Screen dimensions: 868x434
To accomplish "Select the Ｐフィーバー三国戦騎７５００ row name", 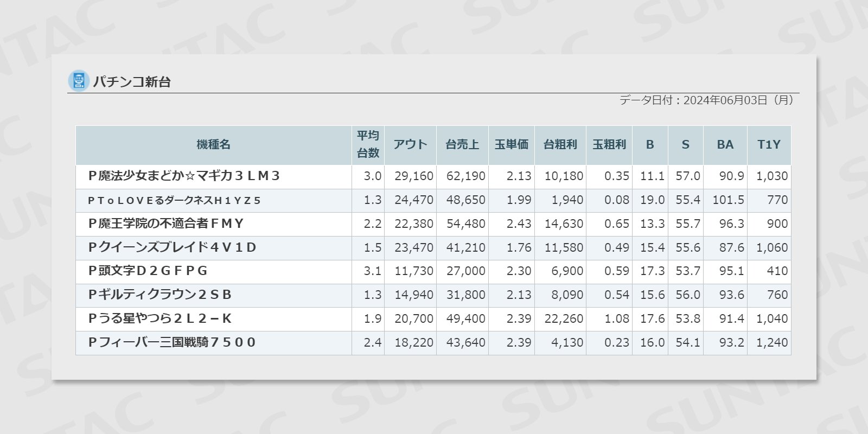I will [x=172, y=342].
